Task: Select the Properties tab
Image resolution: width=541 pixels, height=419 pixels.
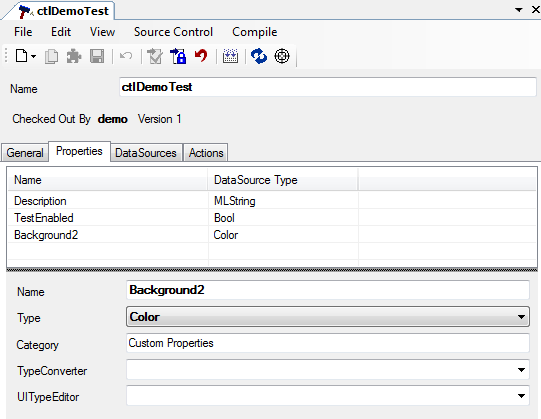Action: pyautogui.click(x=79, y=151)
